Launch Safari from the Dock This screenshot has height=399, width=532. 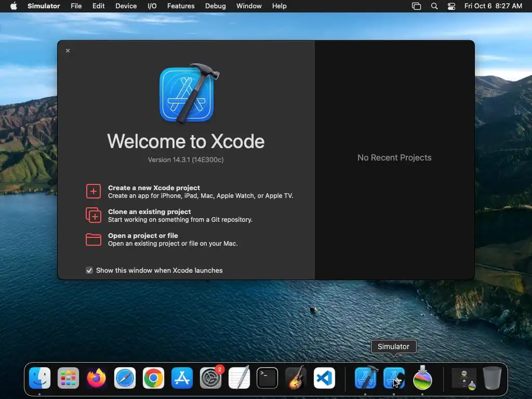pos(125,378)
